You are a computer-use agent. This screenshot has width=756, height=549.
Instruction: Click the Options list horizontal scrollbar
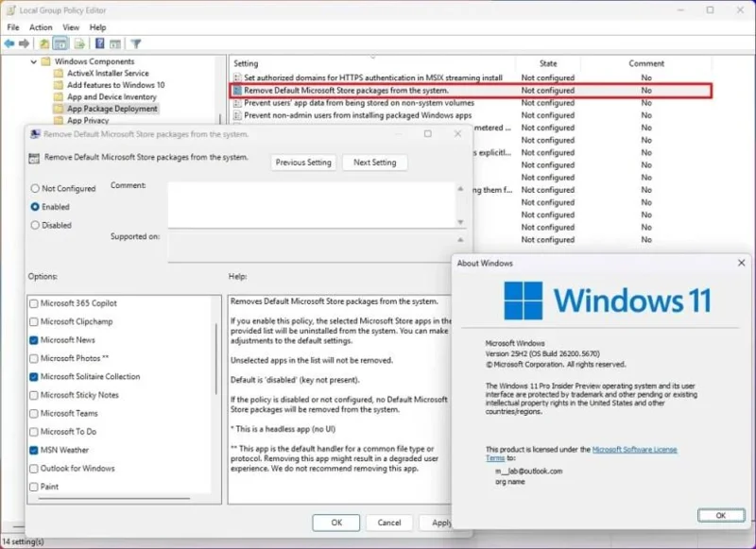tap(113, 498)
